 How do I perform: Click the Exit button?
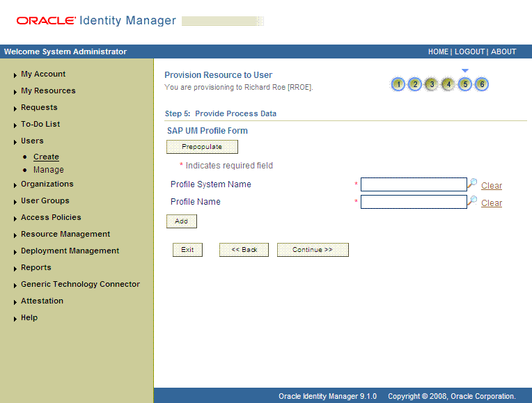click(x=187, y=250)
